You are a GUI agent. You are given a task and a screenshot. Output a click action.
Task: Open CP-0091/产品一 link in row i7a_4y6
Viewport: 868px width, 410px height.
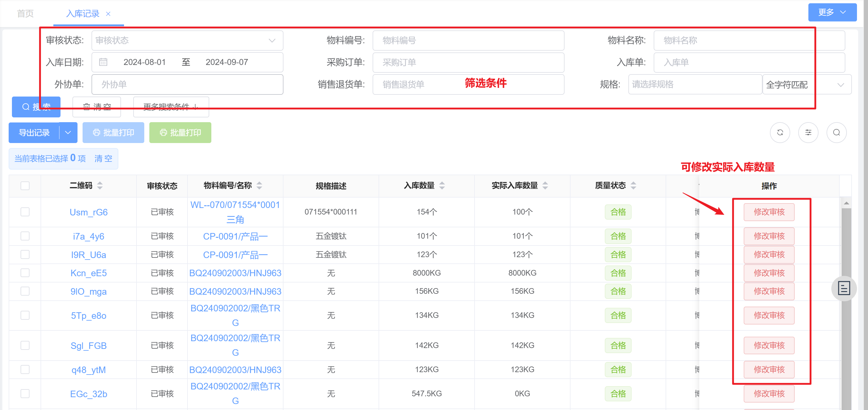pos(235,236)
